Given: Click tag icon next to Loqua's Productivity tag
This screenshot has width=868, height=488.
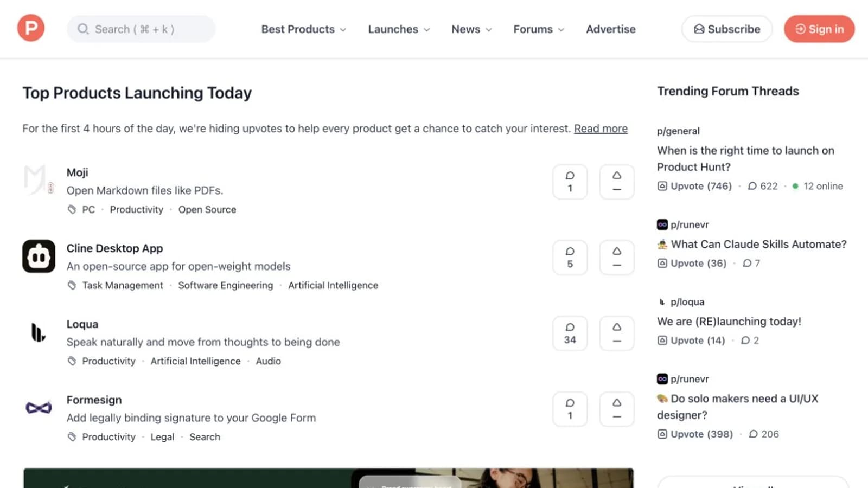Looking at the screenshot, I should pos(72,361).
